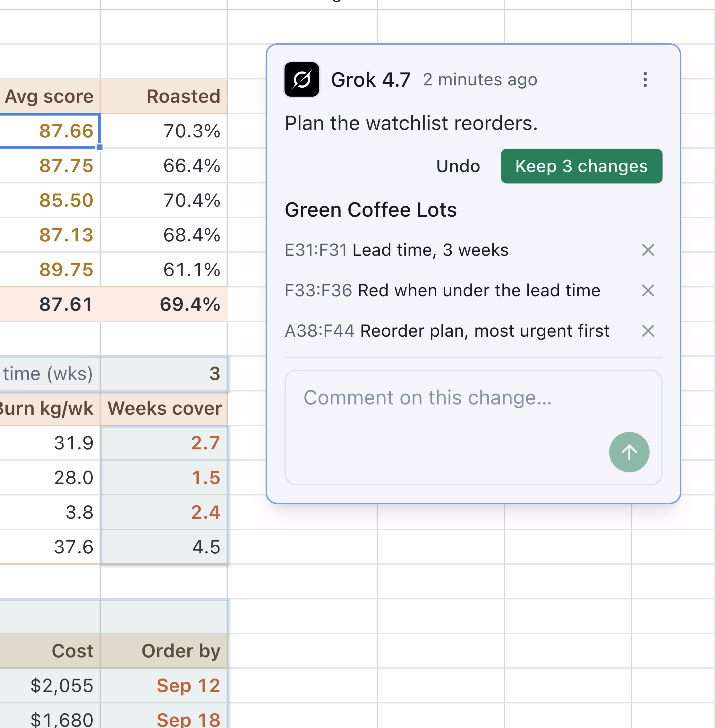This screenshot has width=716, height=728.
Task: Select the cell with 85.50
Action: 50,201
